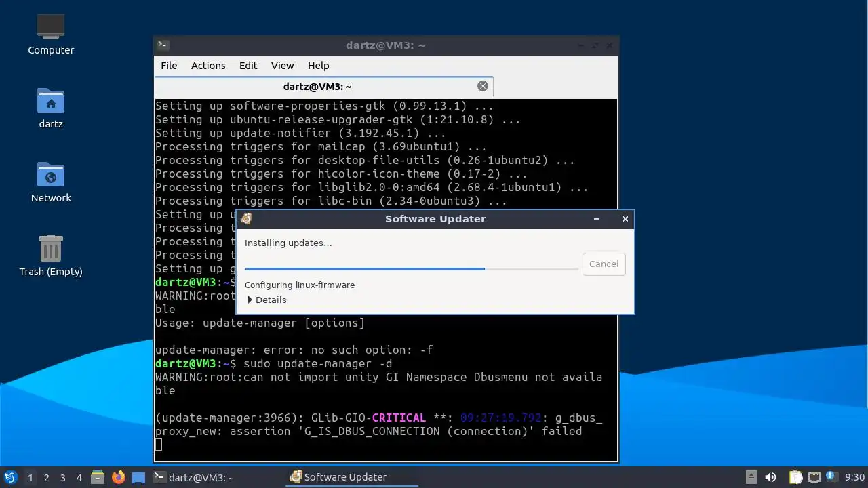Select the dartz@VM3: ~ terminal tab
Image resolution: width=868 pixels, height=488 pixels.
click(x=324, y=86)
